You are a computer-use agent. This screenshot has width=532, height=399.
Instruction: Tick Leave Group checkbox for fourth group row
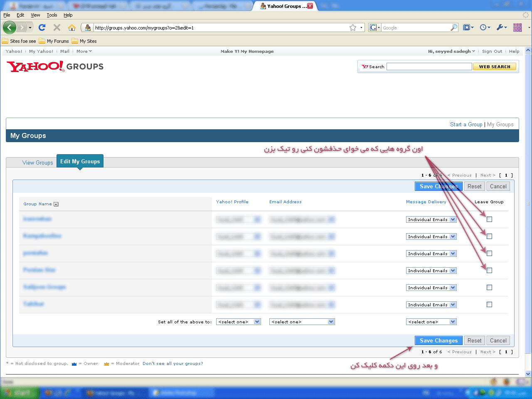click(x=489, y=271)
